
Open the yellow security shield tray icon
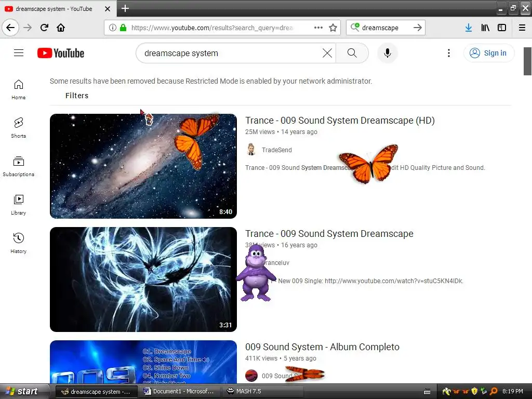click(474, 391)
